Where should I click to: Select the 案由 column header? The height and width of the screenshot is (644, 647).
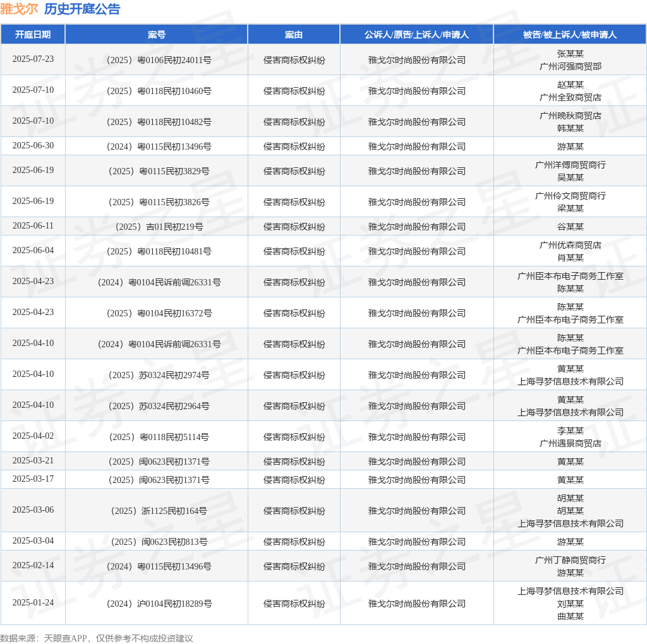click(x=294, y=35)
